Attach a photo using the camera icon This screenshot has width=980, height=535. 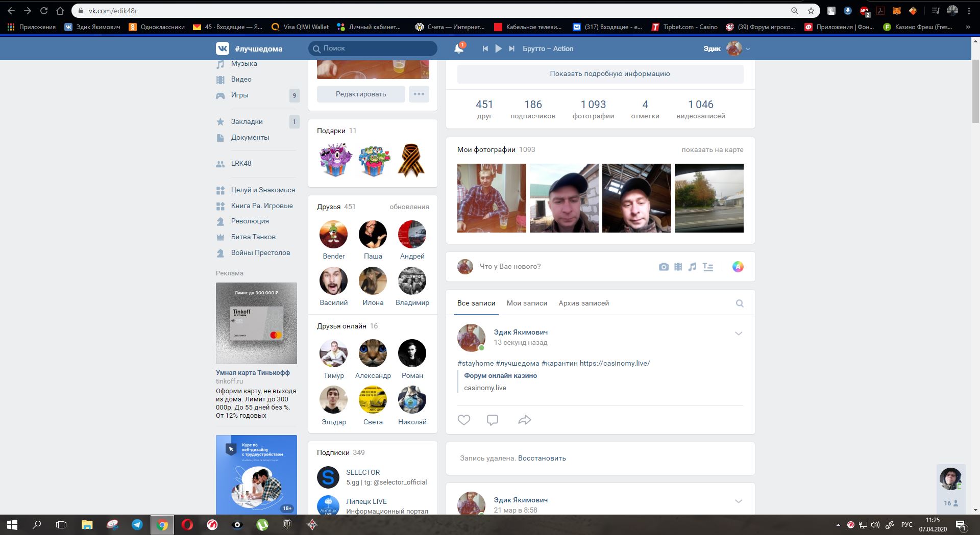click(664, 267)
